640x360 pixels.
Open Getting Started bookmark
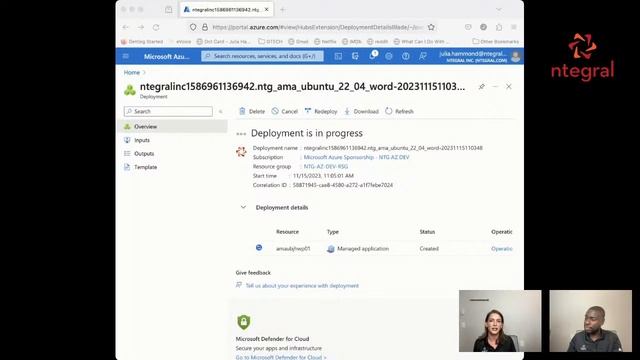(x=142, y=42)
